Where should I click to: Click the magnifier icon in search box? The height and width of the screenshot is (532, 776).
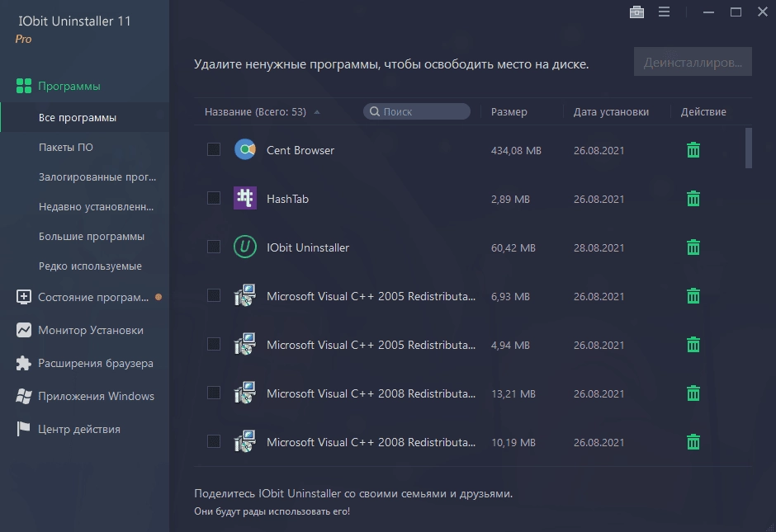pos(375,111)
